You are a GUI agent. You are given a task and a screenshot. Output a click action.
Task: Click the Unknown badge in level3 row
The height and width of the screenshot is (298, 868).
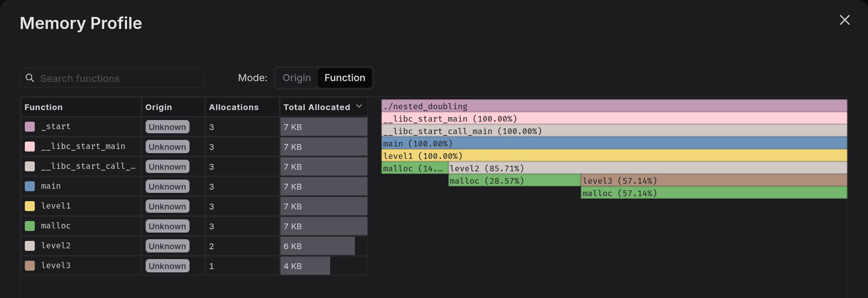click(167, 266)
